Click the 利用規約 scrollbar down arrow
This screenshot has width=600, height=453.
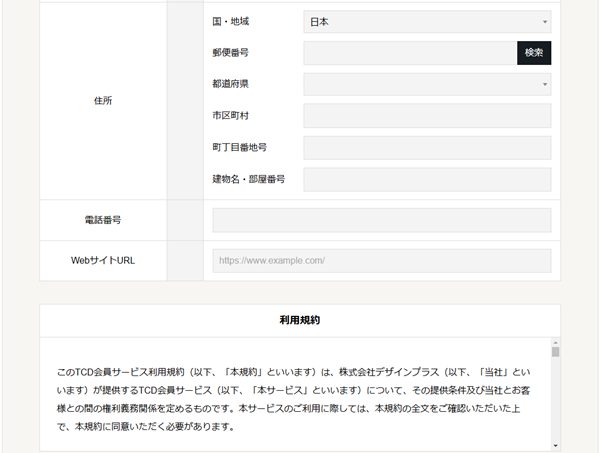pos(555,445)
